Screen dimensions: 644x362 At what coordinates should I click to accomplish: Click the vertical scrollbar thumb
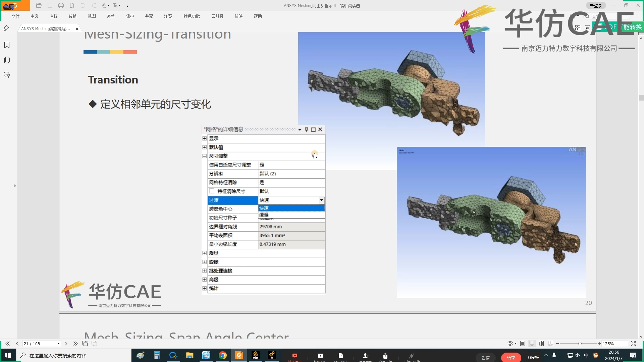[641, 98]
